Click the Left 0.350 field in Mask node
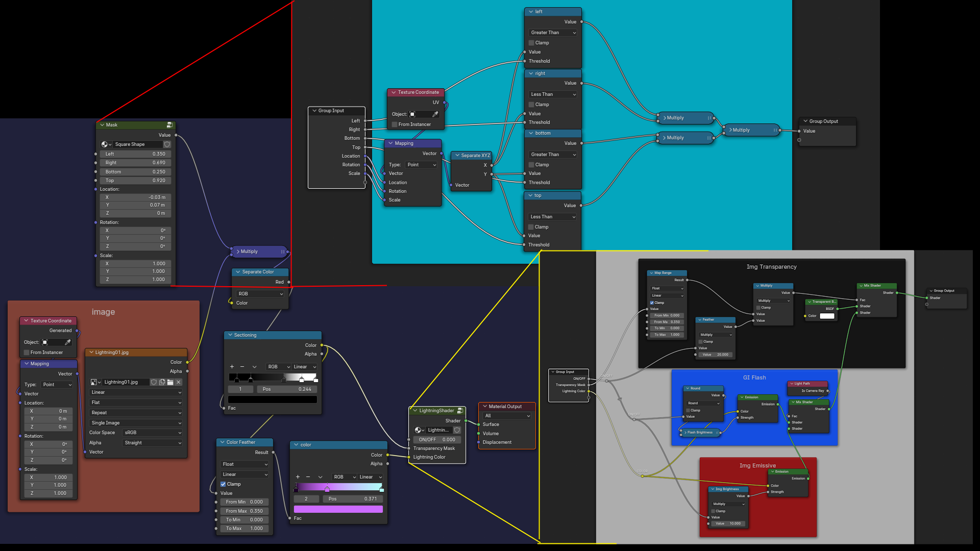 [135, 154]
